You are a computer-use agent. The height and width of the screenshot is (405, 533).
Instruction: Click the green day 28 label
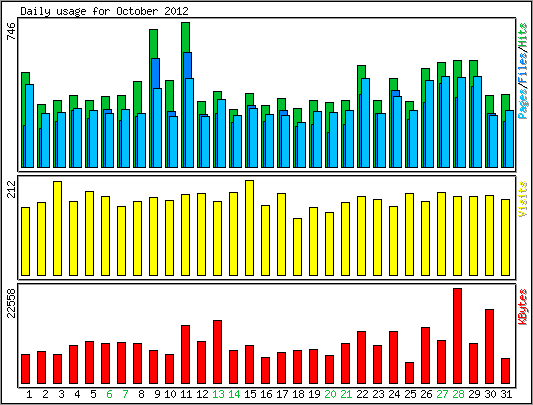[x=458, y=394]
